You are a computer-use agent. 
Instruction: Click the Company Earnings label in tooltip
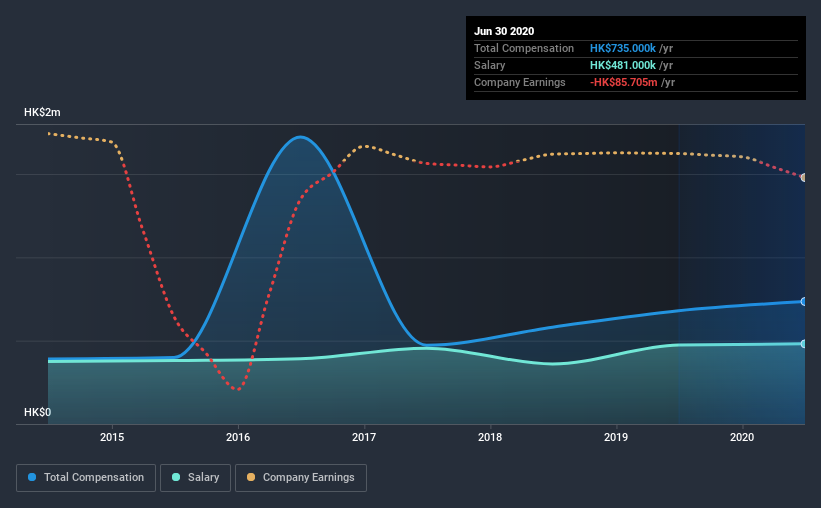click(x=519, y=82)
